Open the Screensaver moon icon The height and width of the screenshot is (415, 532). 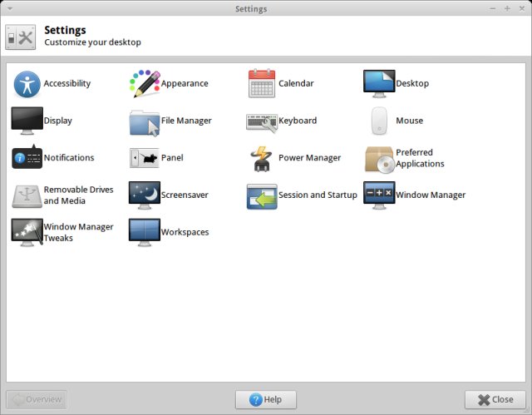pyautogui.click(x=145, y=195)
